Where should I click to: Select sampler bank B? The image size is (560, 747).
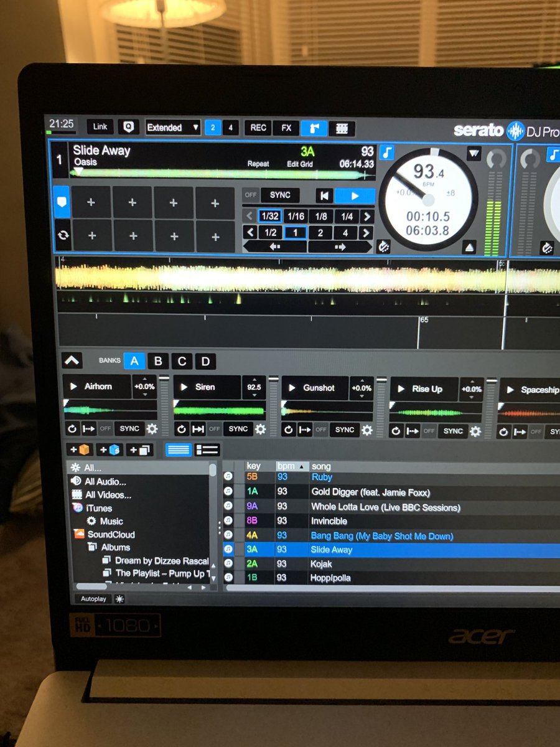tap(158, 361)
